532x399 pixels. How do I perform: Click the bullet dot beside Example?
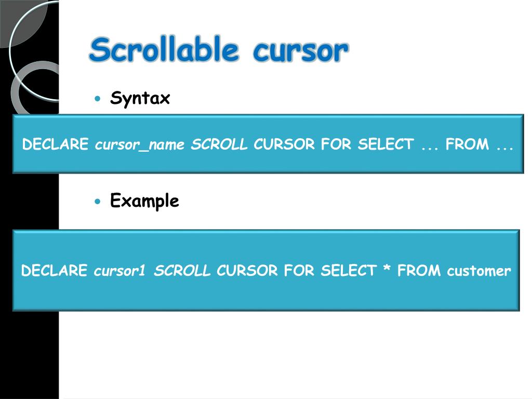click(x=98, y=202)
